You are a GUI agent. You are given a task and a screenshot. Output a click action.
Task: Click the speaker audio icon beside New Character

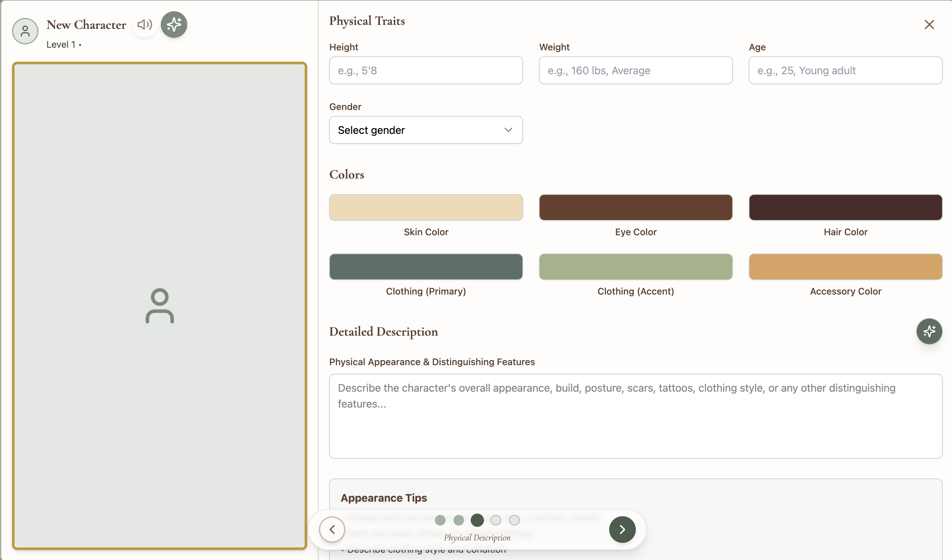tap(144, 25)
